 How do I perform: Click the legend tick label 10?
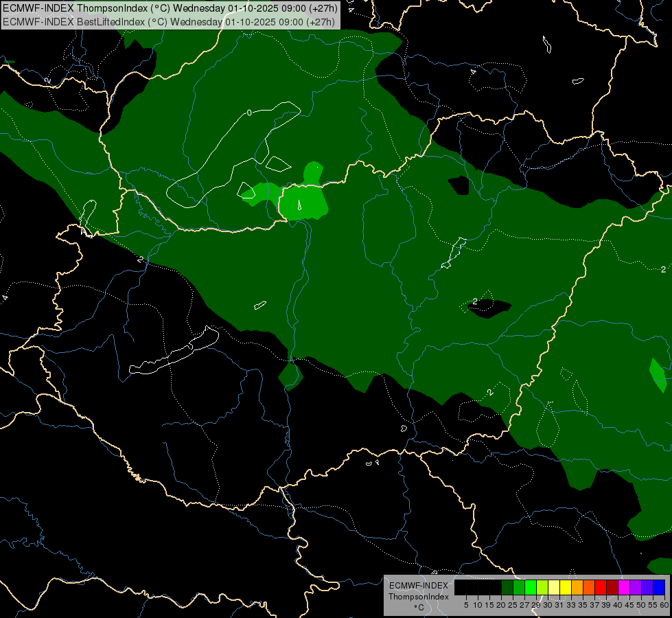tap(478, 605)
